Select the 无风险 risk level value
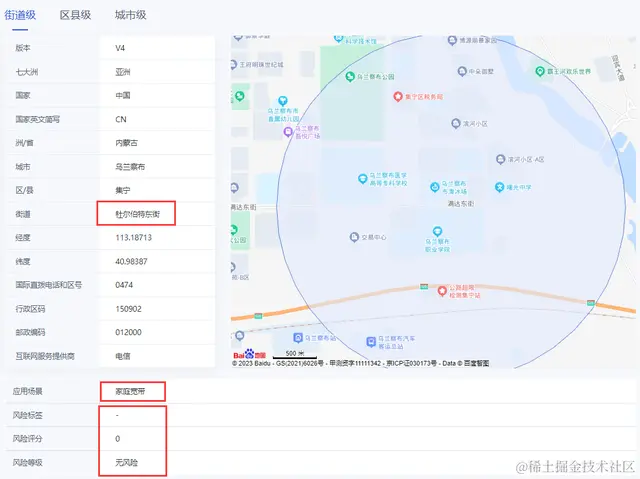Image resolution: width=640 pixels, height=479 pixels. [x=127, y=463]
